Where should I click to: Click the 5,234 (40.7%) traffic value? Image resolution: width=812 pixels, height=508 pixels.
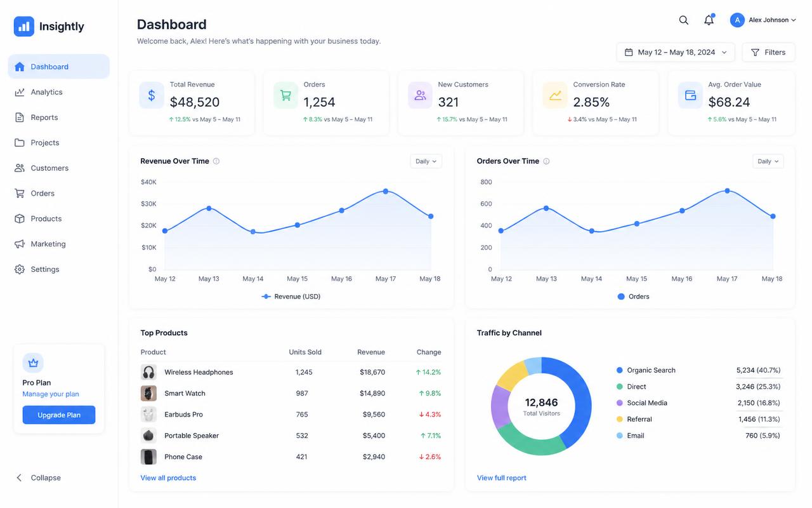point(759,370)
